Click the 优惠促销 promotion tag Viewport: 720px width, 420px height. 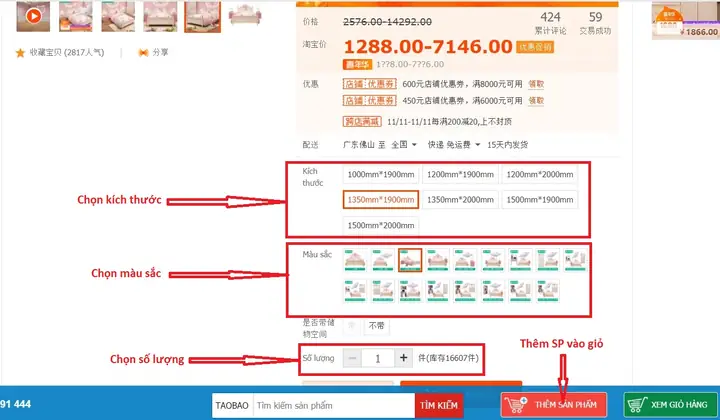[535, 47]
